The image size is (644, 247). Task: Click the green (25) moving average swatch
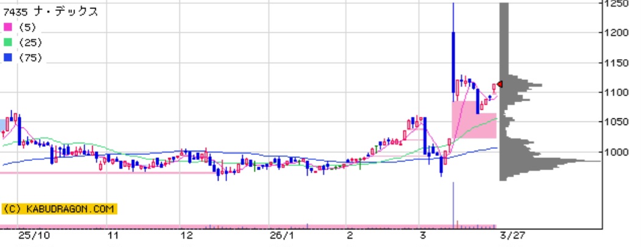coord(7,43)
